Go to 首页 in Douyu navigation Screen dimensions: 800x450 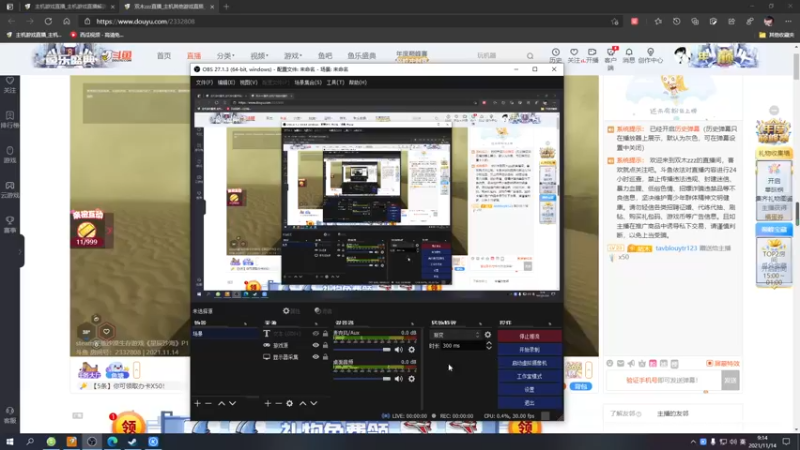pos(164,56)
